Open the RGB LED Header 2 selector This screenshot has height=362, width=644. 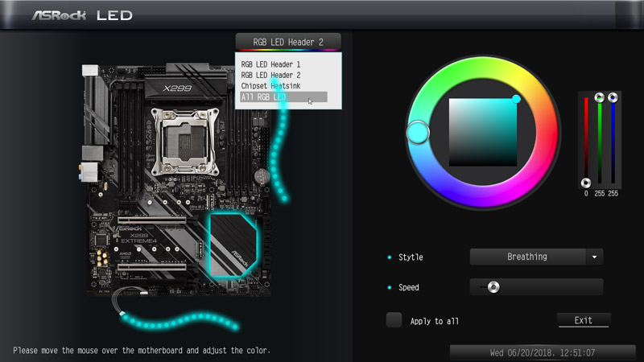click(x=288, y=42)
